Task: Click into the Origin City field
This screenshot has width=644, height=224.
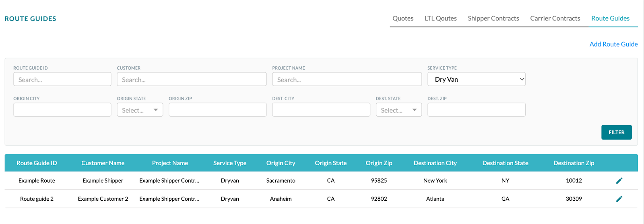Action: coord(62,110)
